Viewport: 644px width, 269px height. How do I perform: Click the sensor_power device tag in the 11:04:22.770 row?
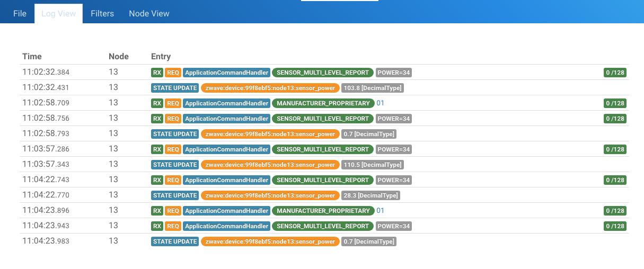pos(270,195)
